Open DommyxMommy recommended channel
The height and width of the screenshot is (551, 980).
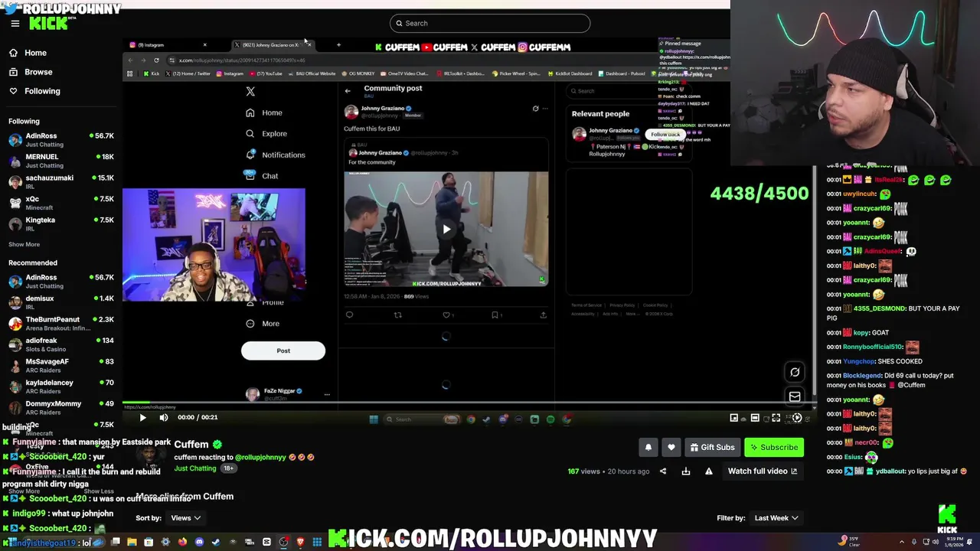tap(61, 408)
